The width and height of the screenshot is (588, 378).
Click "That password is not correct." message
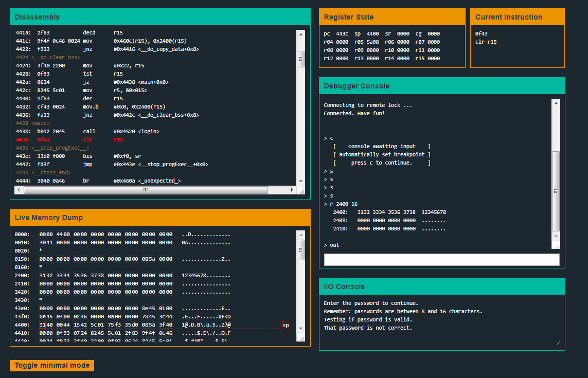(368, 328)
